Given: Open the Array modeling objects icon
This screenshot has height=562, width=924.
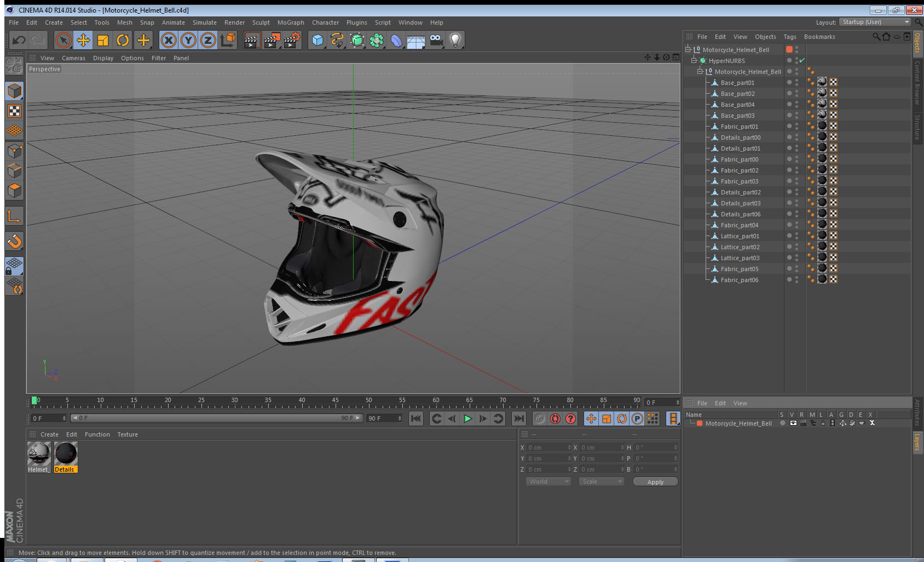Looking at the screenshot, I should point(377,40).
